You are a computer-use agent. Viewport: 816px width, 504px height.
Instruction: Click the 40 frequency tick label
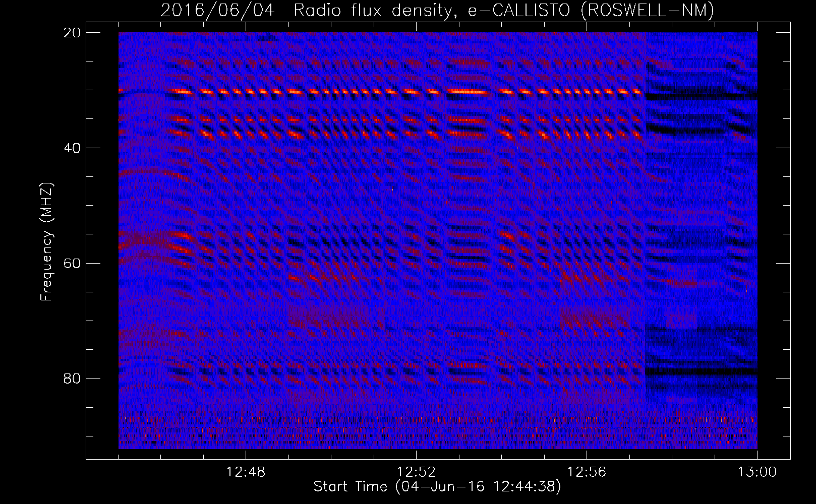pos(72,148)
